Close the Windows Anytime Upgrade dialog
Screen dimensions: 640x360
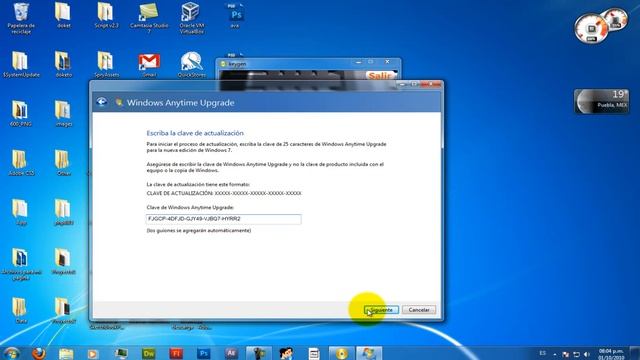[432, 84]
